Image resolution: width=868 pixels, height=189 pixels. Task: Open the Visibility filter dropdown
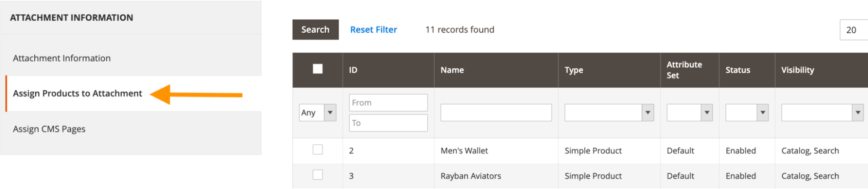point(822,113)
